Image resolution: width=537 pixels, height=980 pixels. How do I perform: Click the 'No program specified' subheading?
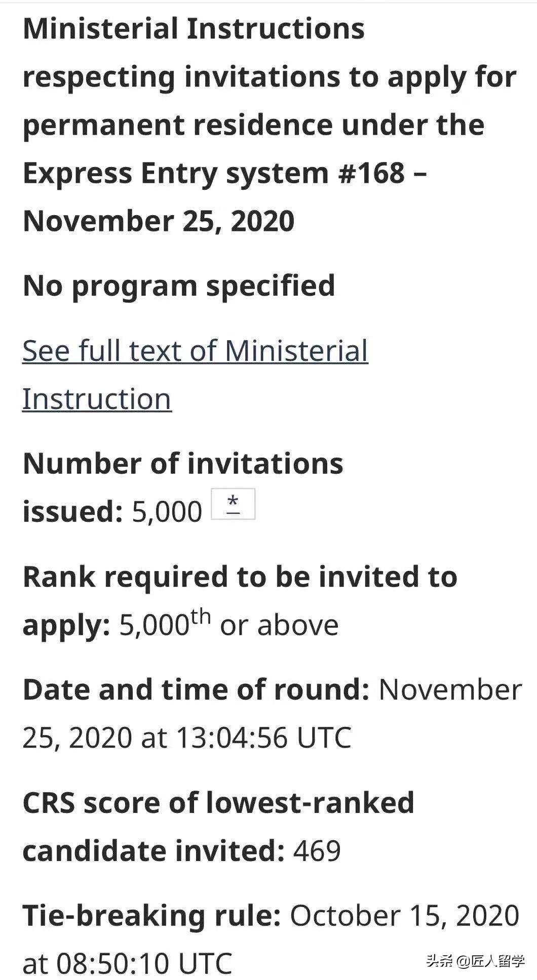[x=179, y=286]
